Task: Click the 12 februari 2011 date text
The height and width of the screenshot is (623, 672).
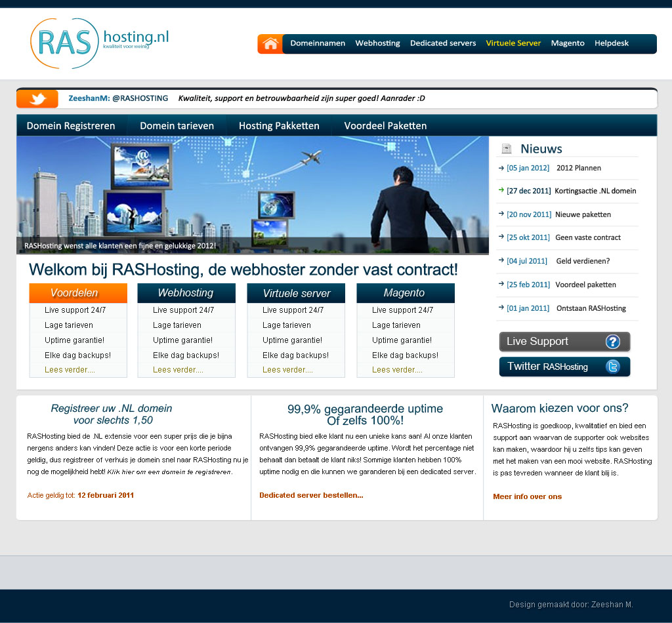Action: [106, 495]
